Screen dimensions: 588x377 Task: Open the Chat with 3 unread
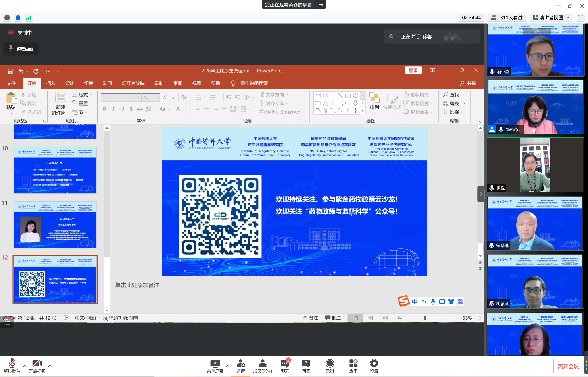click(285, 366)
